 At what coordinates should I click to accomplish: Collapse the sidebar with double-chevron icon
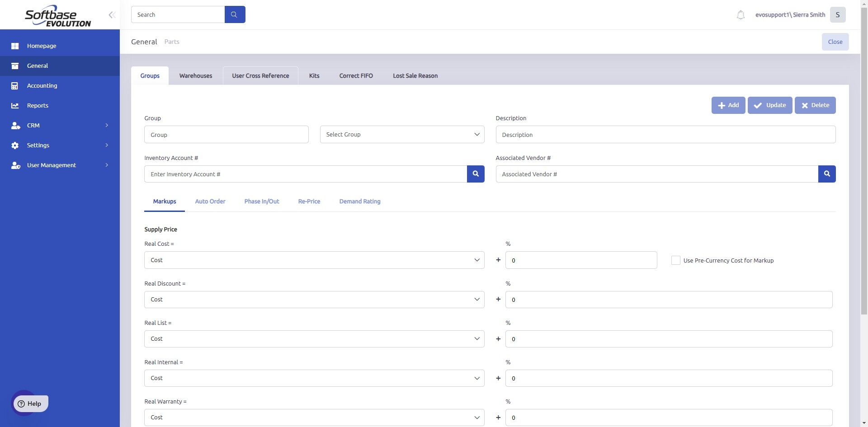tap(112, 15)
